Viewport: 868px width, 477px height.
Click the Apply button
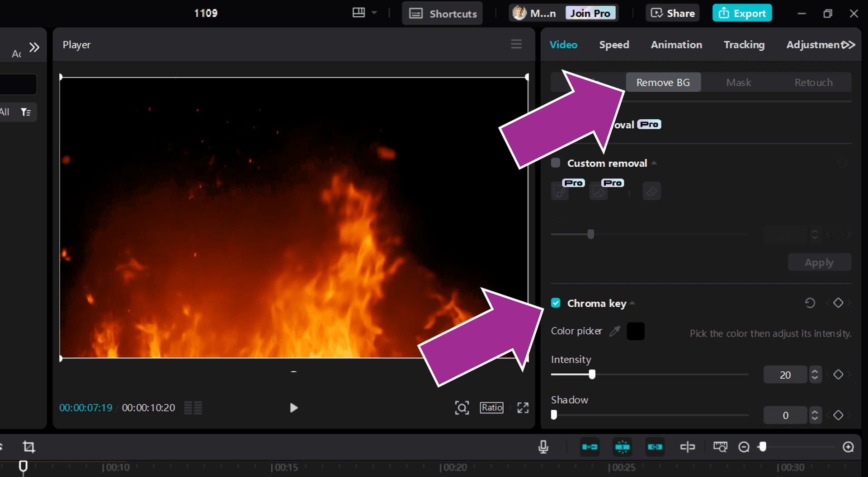point(819,262)
